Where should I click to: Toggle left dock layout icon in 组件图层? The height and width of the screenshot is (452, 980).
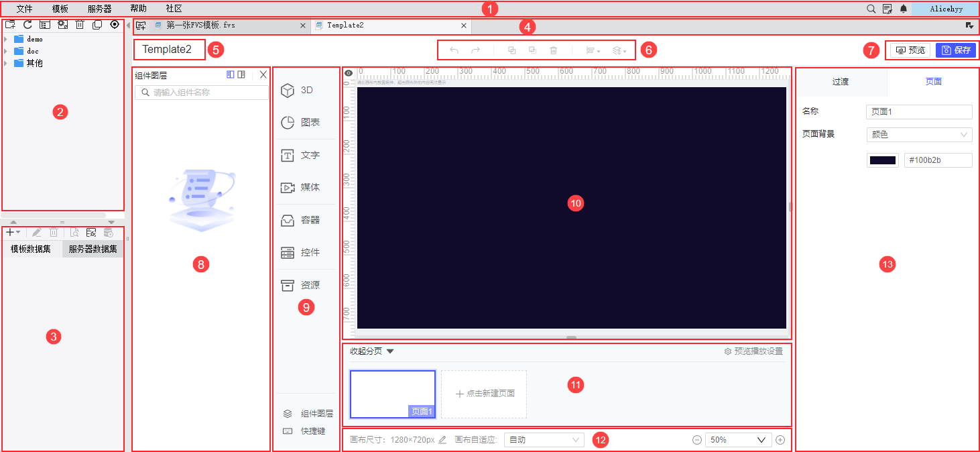pos(231,75)
